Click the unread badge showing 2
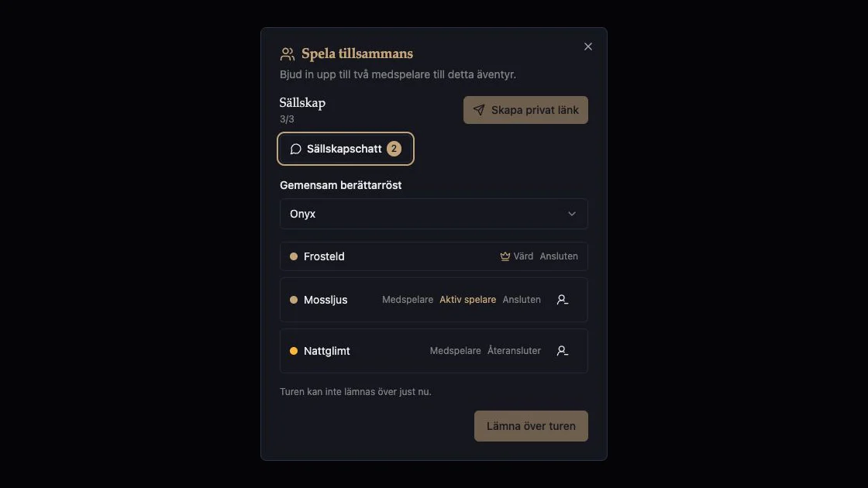This screenshot has width=868, height=488. coord(394,149)
